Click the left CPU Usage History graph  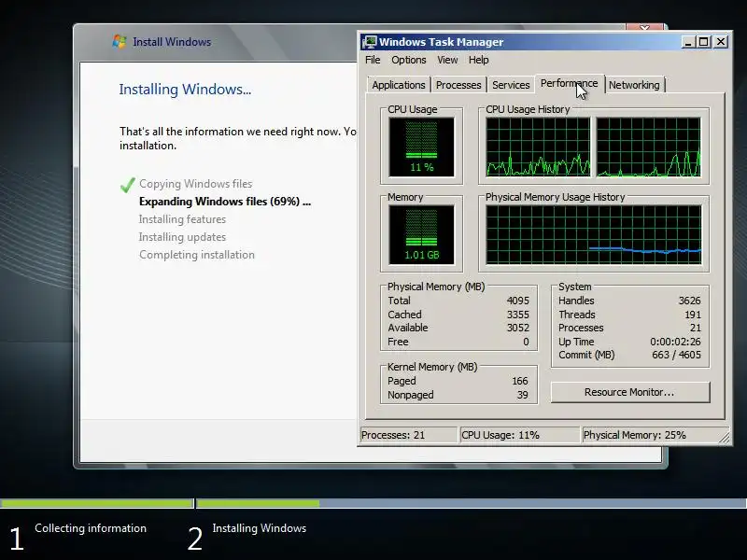[x=538, y=147]
